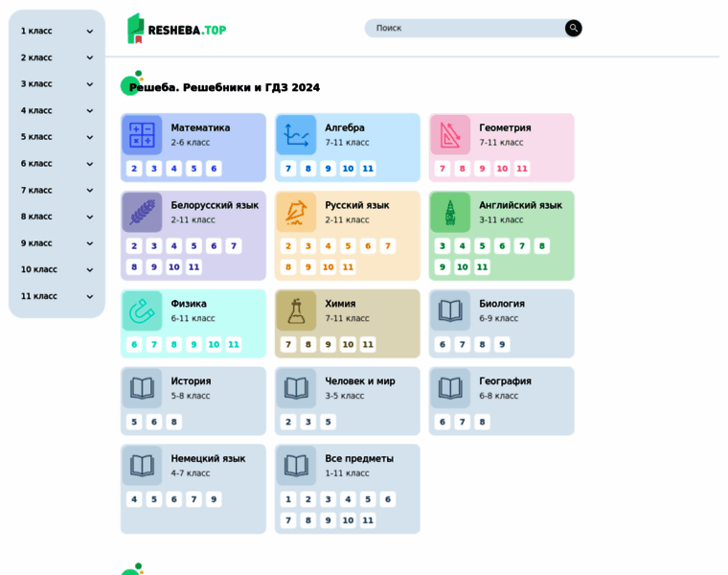The width and height of the screenshot is (728, 575).
Task: Click the Русский язык bird icon
Action: click(x=296, y=213)
